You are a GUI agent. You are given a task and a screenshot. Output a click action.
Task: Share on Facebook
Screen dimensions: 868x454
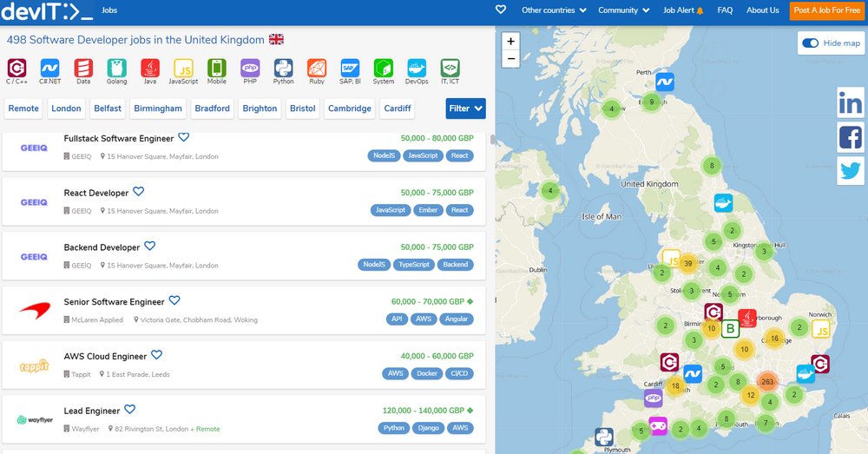pos(851,137)
